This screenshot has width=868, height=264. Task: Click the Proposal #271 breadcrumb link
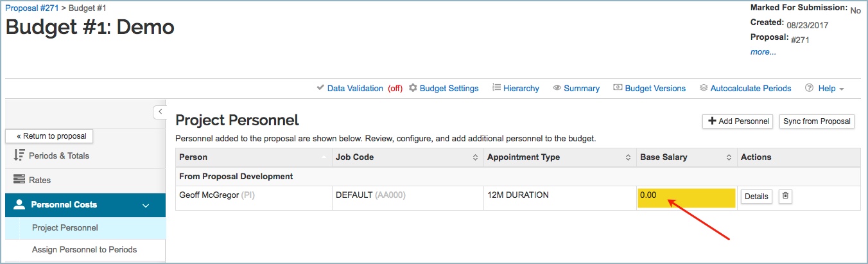(x=31, y=8)
